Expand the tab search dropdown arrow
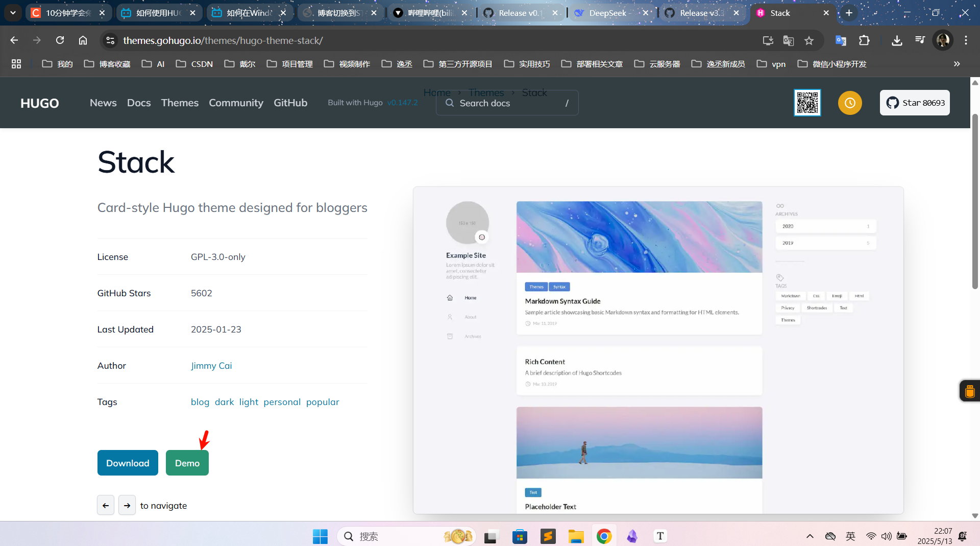Viewport: 980px width, 546px height. pyautogui.click(x=13, y=13)
